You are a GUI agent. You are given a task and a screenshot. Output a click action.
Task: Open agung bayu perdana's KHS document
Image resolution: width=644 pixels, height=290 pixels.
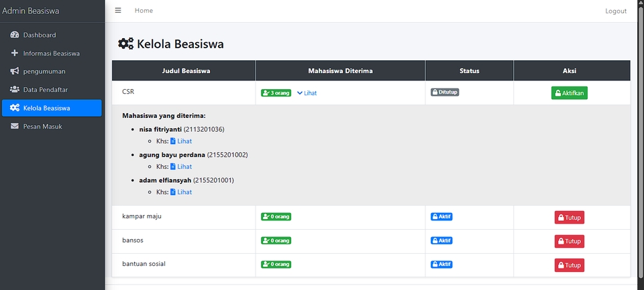(x=181, y=167)
